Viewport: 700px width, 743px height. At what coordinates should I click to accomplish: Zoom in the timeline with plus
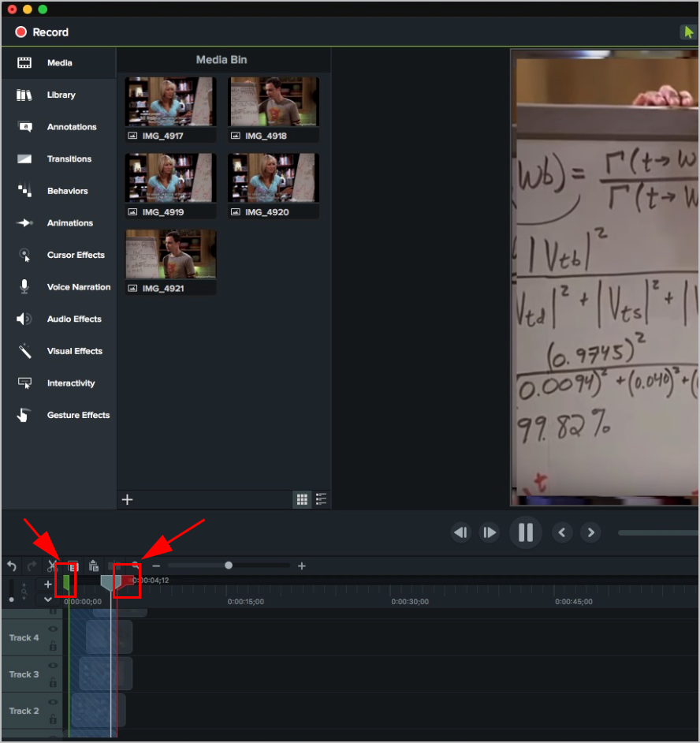point(302,566)
